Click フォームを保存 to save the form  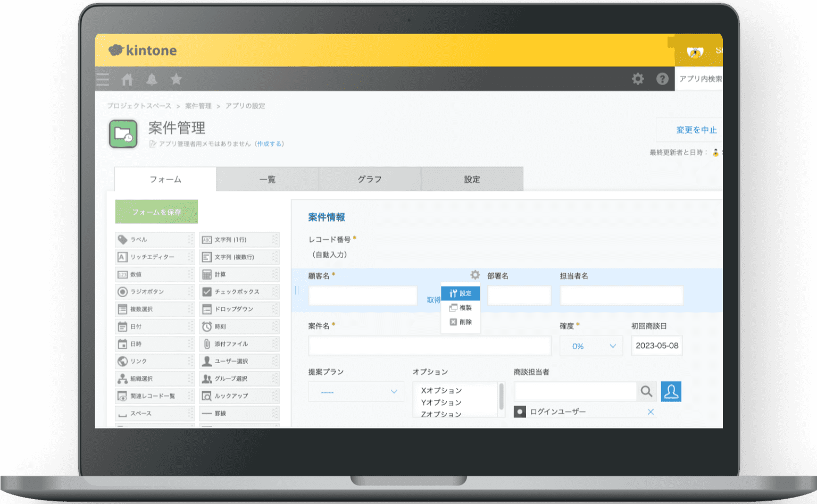click(156, 211)
